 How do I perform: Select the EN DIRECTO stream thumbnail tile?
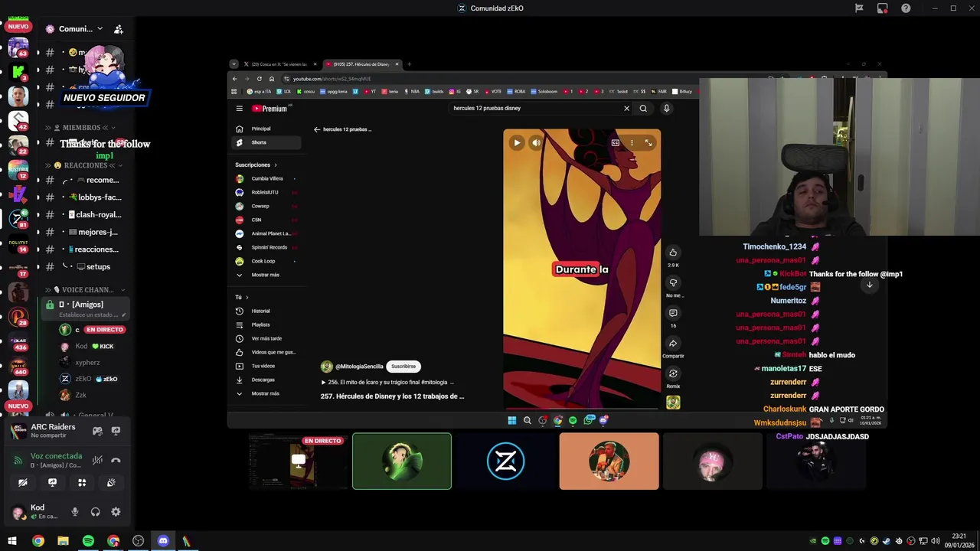click(299, 461)
